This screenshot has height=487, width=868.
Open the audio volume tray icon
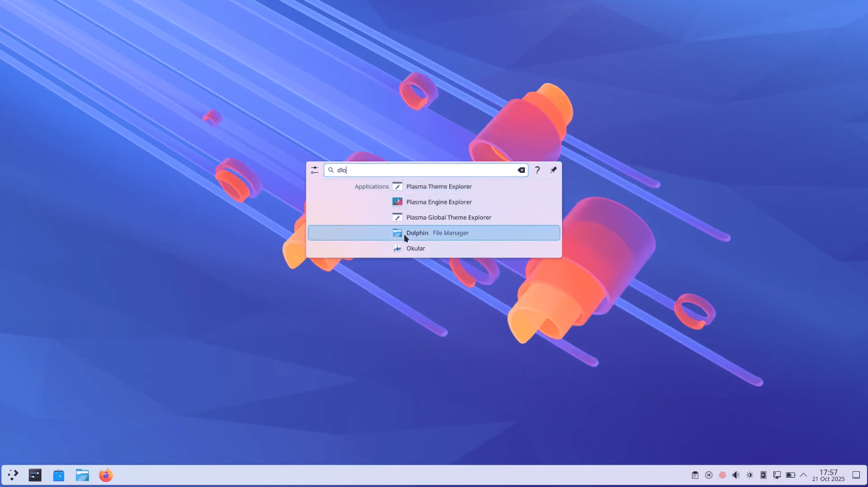pos(736,475)
